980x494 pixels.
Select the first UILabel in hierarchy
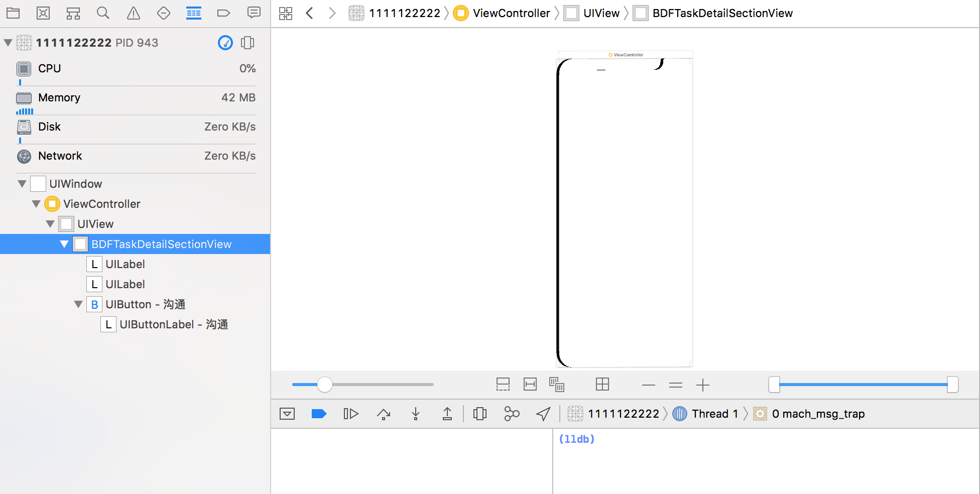coord(135,264)
